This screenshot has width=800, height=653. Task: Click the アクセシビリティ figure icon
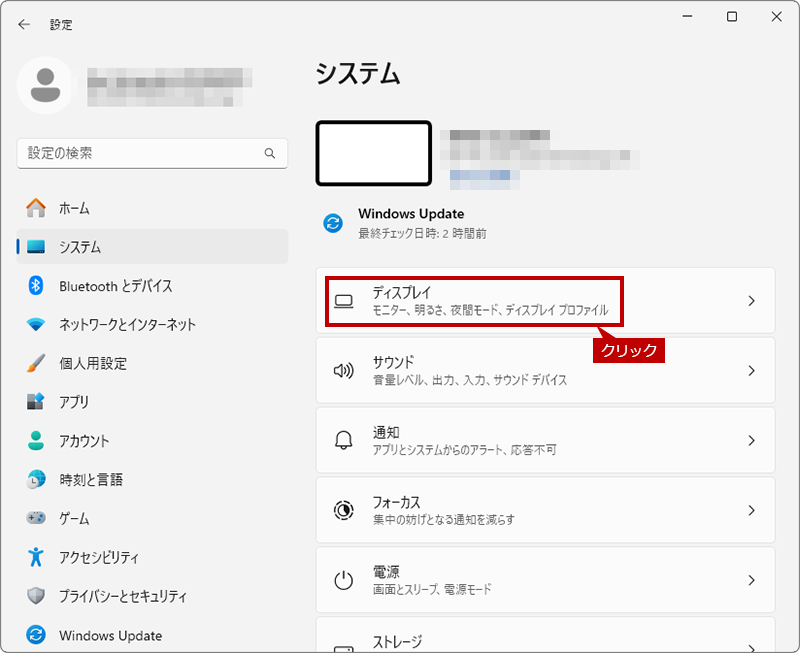point(36,557)
